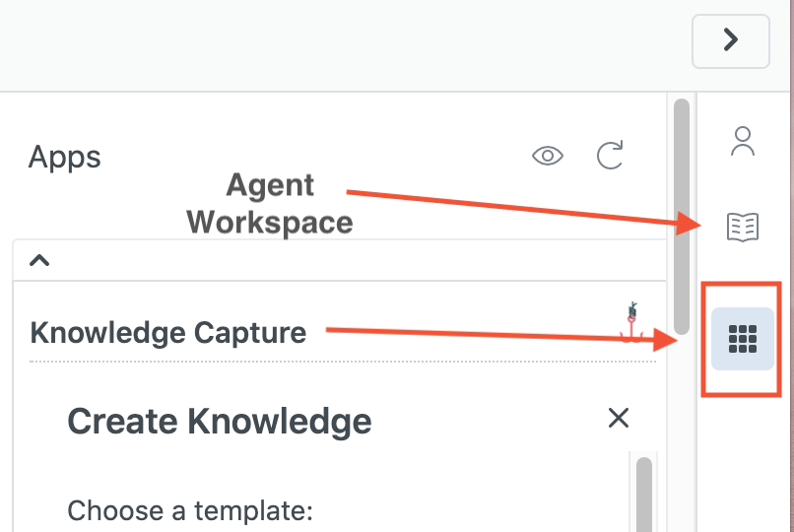
Task: Click the Apps panel heading
Action: (x=65, y=157)
